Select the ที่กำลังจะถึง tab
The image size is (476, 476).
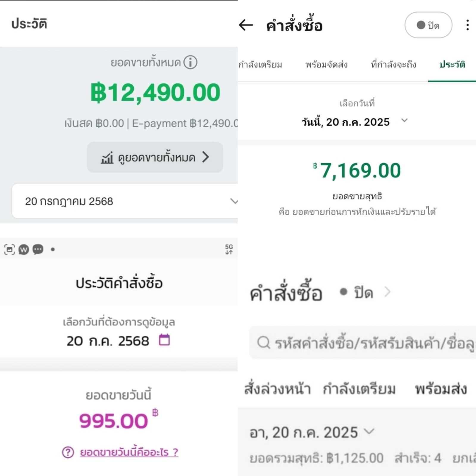click(393, 65)
